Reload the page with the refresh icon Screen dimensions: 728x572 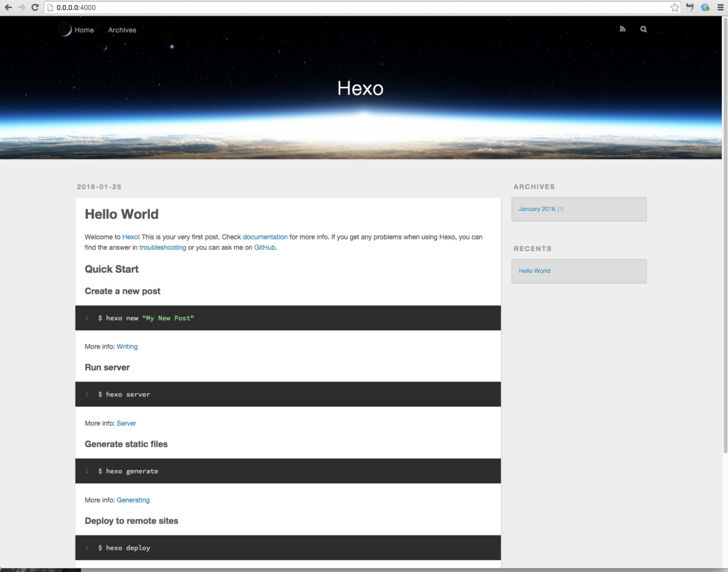pos(35,8)
